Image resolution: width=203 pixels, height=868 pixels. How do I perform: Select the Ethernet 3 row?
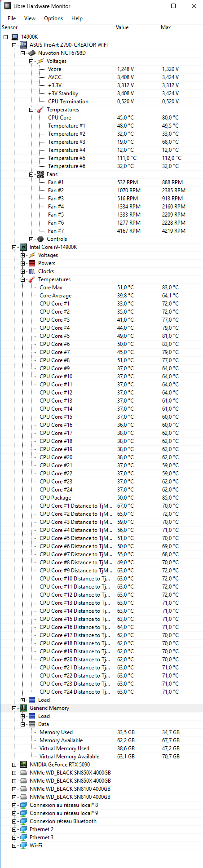[101, 837]
